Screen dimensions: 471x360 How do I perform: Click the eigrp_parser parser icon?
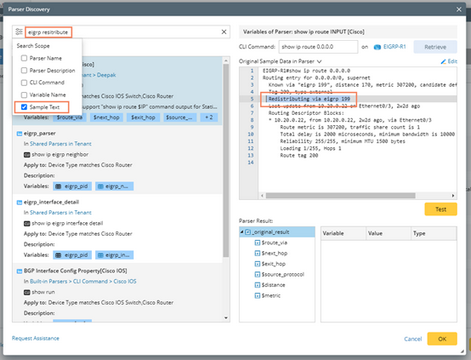pos(19,134)
